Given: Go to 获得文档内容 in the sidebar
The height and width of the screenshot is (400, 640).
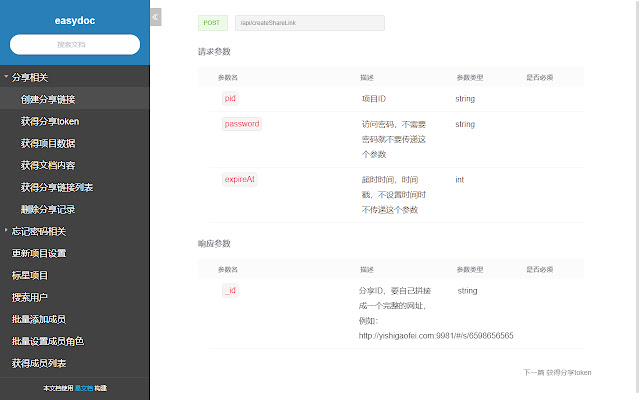Looking at the screenshot, I should [48, 165].
